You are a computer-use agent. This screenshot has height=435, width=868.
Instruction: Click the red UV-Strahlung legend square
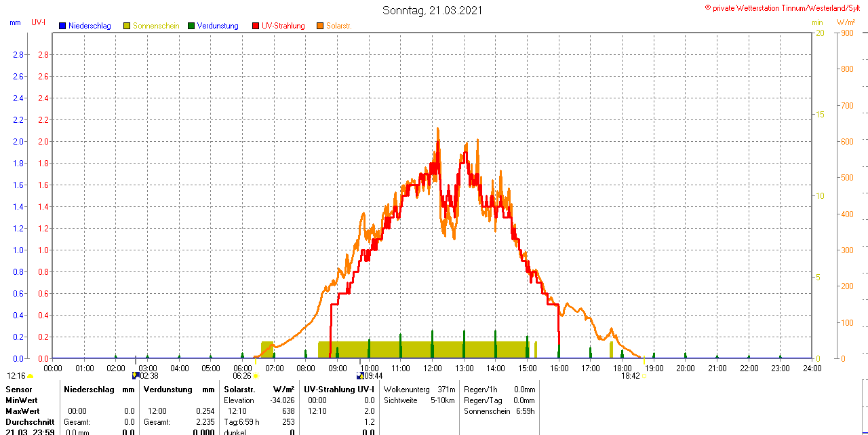point(256,26)
